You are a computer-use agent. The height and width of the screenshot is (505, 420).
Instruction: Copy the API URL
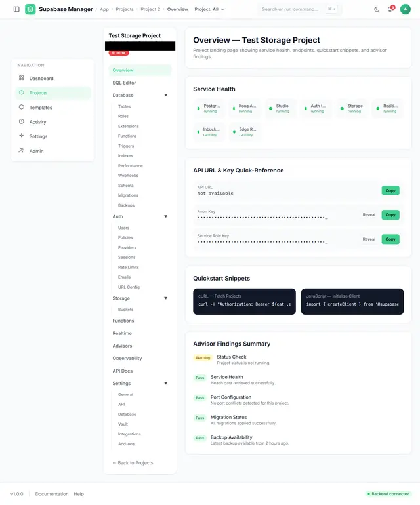click(x=390, y=191)
